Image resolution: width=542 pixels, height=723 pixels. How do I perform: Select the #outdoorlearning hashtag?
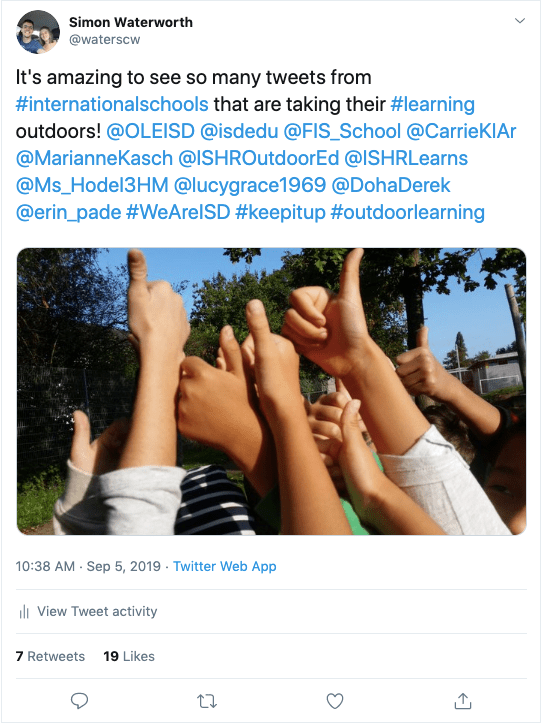(x=408, y=212)
